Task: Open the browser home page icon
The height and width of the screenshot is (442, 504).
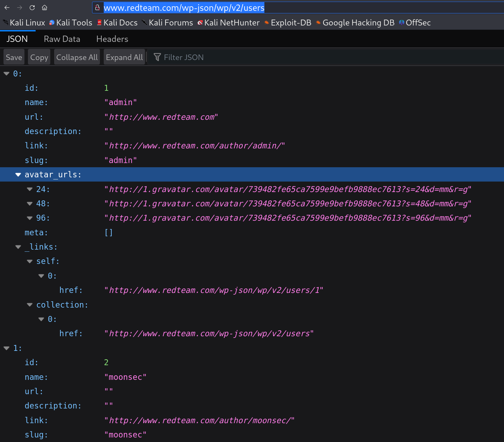Action: pos(44,8)
